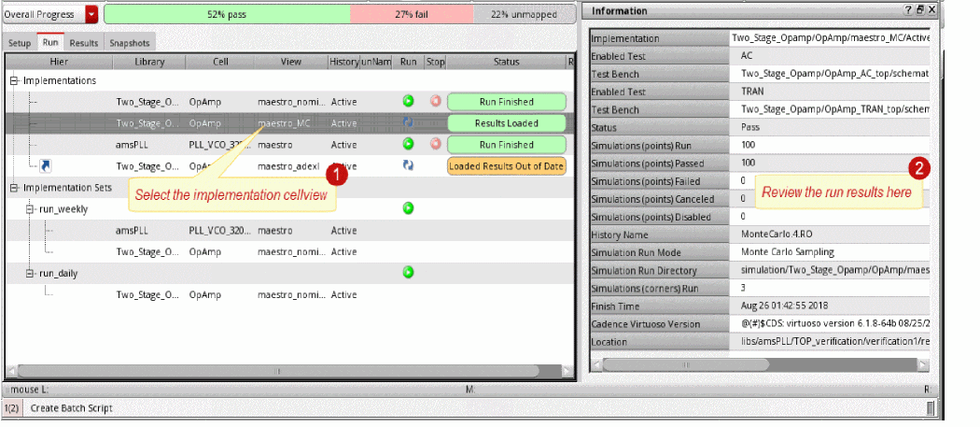
Task: Click Run Finished status of maestro_nomi row
Action: click(x=506, y=102)
